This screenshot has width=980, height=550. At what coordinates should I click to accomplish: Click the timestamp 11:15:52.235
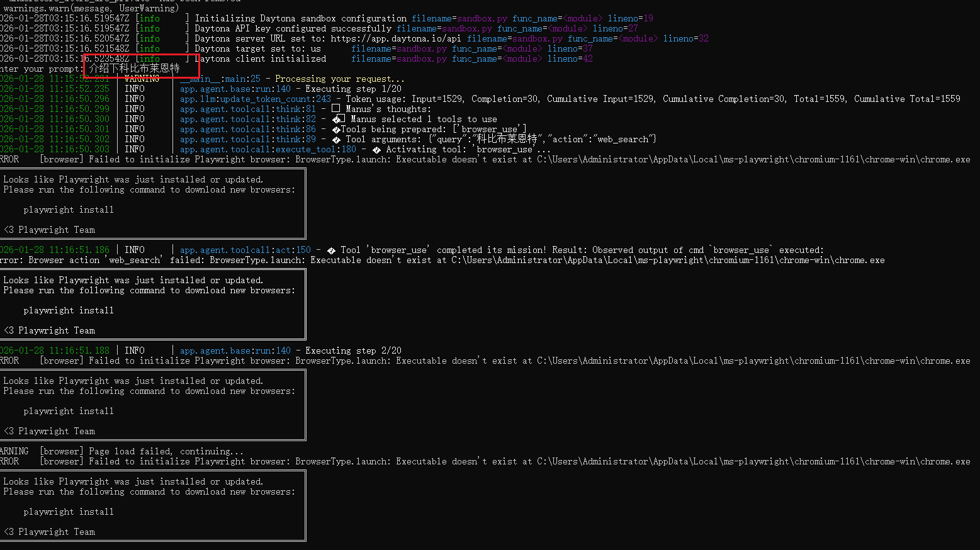[x=79, y=89]
